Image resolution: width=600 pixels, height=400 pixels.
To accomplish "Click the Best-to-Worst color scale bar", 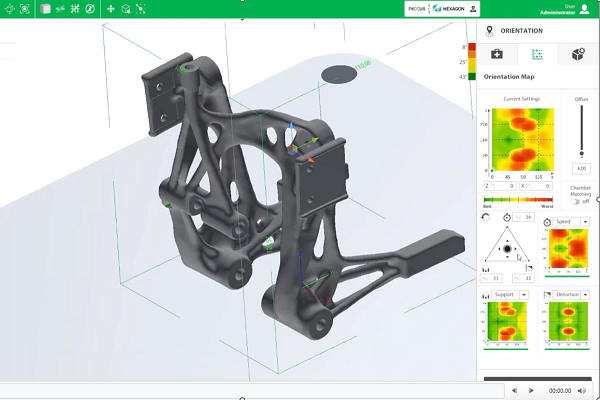I will coord(518,199).
